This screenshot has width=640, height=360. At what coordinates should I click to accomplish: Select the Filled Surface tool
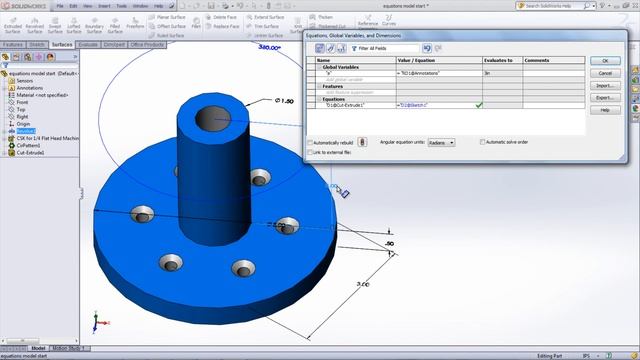click(x=115, y=25)
